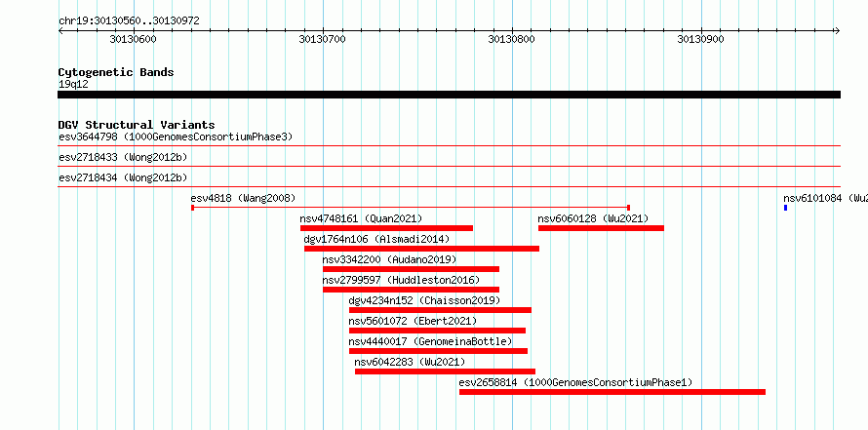Click the thin red line under esv2718434
Image resolution: width=868 pixels, height=430 pixels.
449,187
